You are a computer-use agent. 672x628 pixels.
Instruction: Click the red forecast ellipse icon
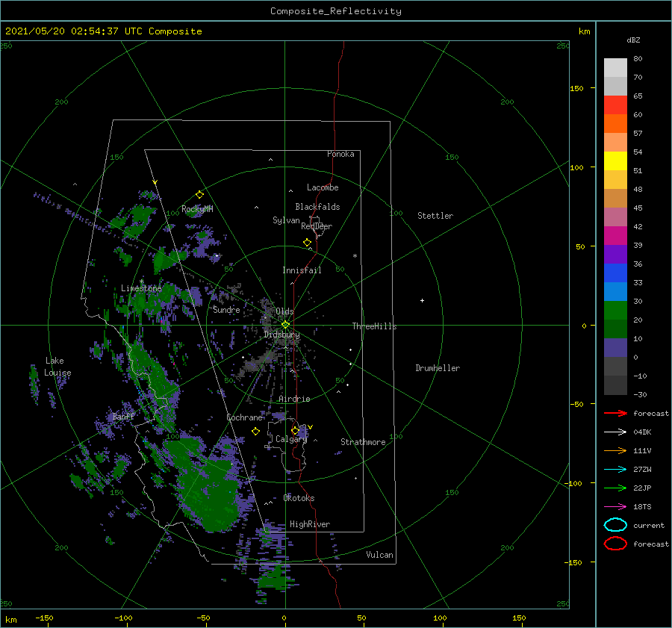pyautogui.click(x=615, y=544)
